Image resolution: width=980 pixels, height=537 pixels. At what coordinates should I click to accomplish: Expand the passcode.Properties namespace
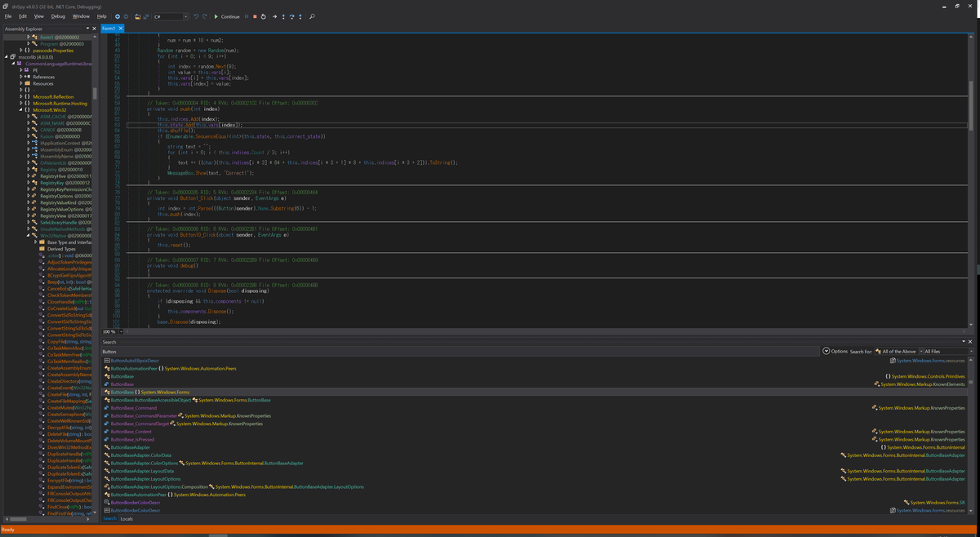click(21, 51)
